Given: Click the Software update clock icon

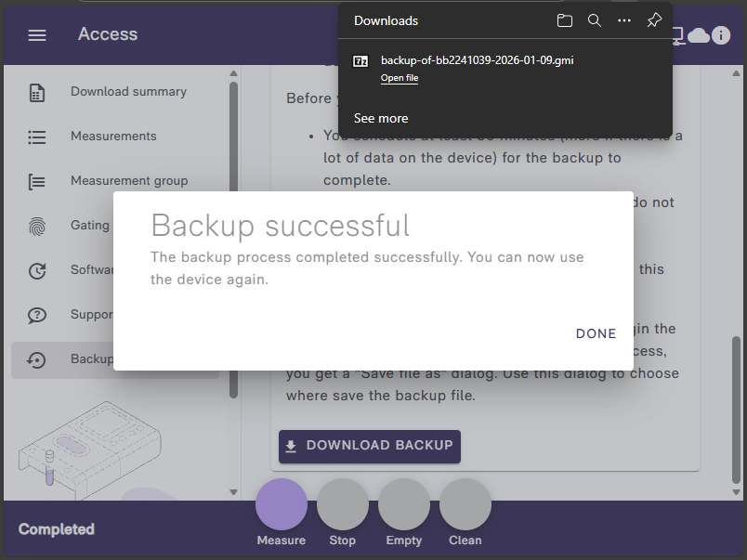Looking at the screenshot, I should coord(37,270).
